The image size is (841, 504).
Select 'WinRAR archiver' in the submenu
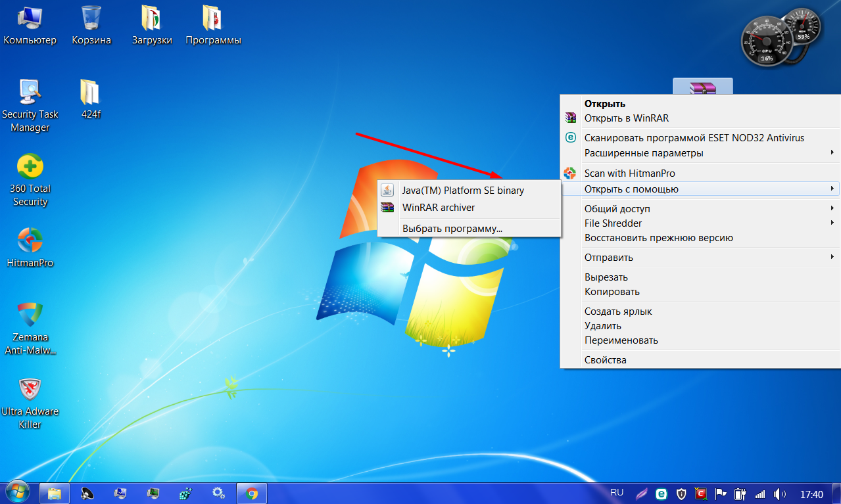click(438, 208)
